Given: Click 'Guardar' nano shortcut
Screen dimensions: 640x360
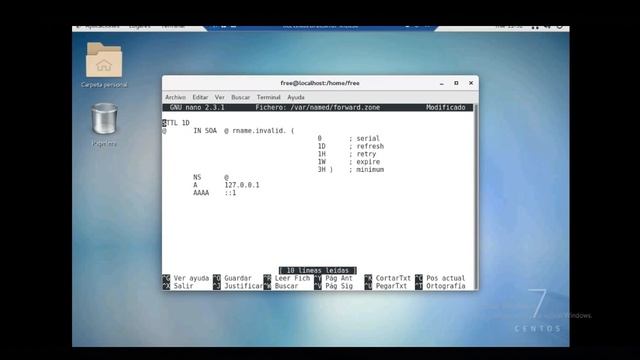Looking at the screenshot, I should click(x=238, y=278).
